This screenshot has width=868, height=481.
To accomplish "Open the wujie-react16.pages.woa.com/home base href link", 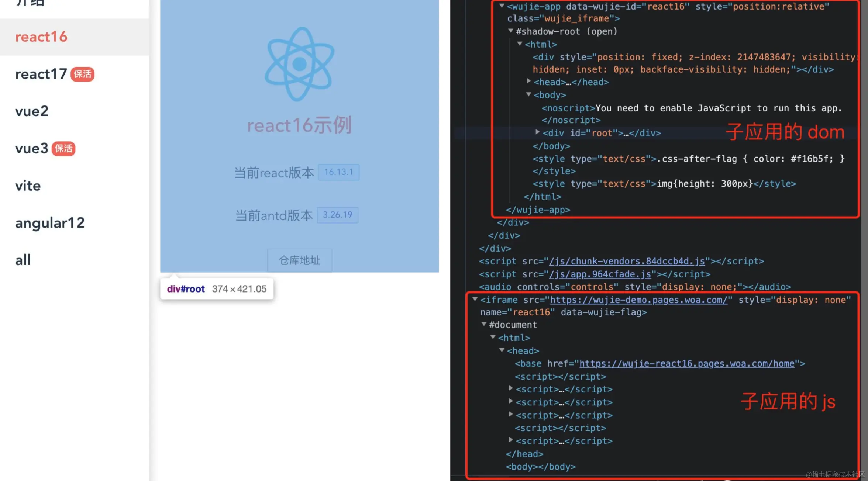I will point(687,364).
